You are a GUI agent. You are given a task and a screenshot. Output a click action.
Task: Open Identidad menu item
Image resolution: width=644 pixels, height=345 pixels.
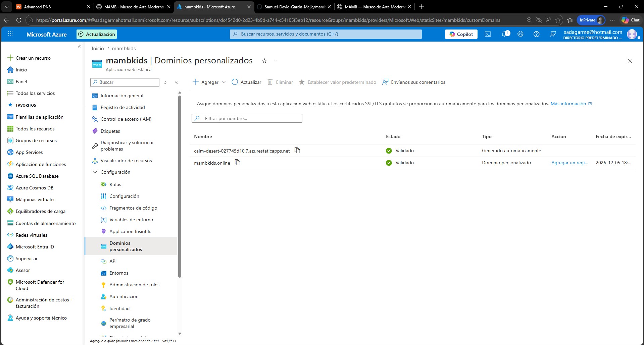coord(119,308)
